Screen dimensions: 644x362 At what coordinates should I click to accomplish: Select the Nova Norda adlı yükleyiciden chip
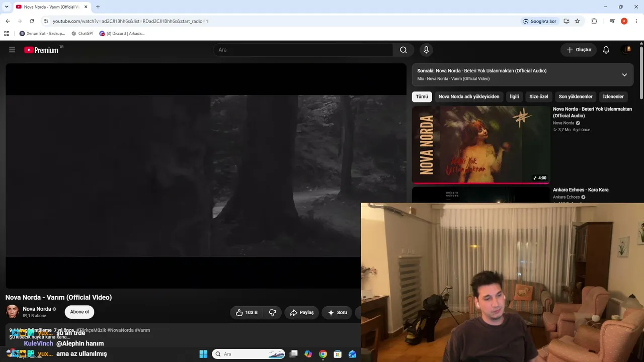pos(469,97)
